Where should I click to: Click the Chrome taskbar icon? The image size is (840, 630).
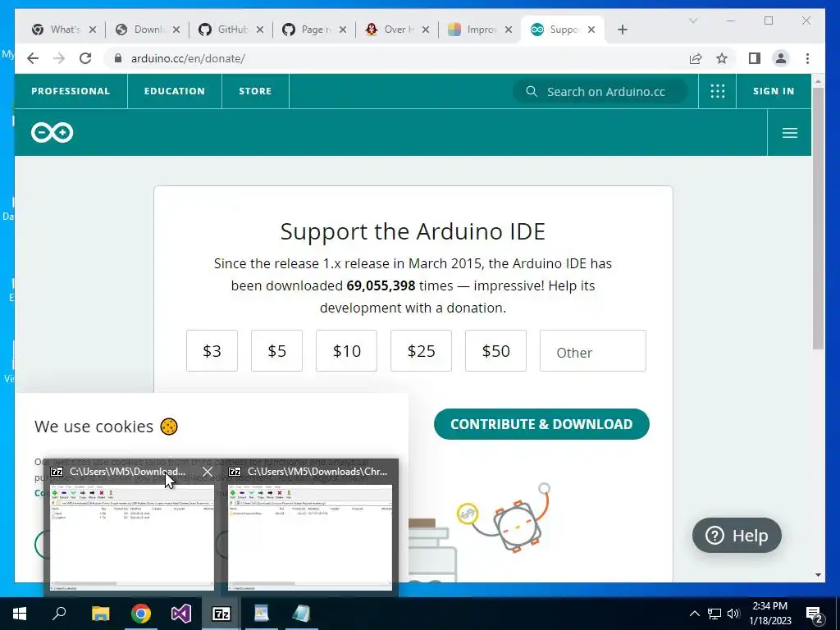coord(141,614)
